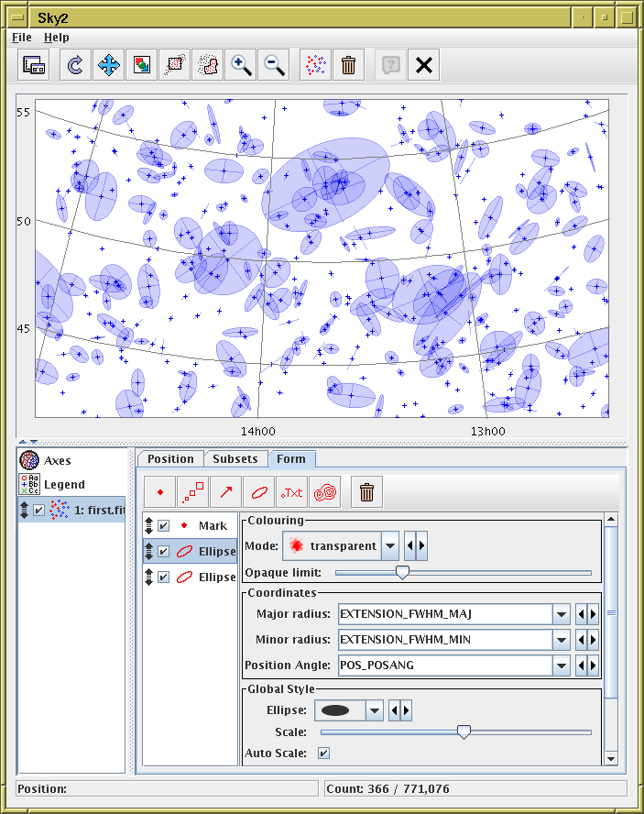Click the Zoom In magnifier icon
Image resolution: width=644 pixels, height=814 pixels.
(241, 65)
